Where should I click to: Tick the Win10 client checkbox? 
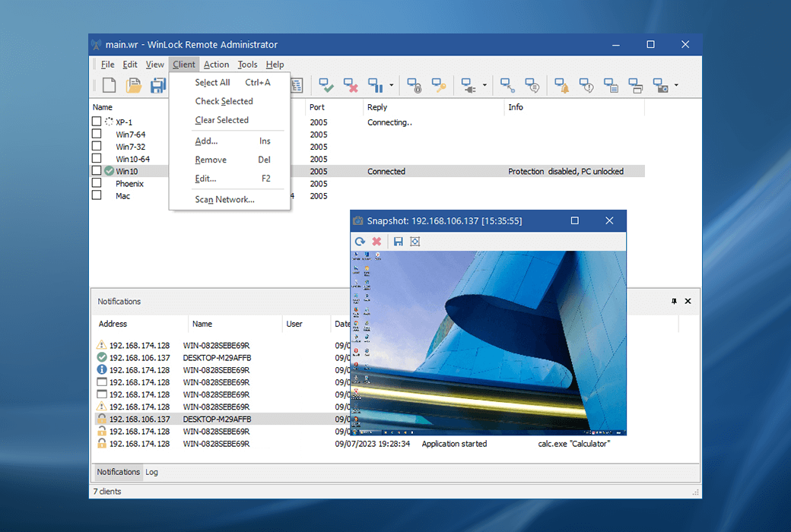click(97, 170)
